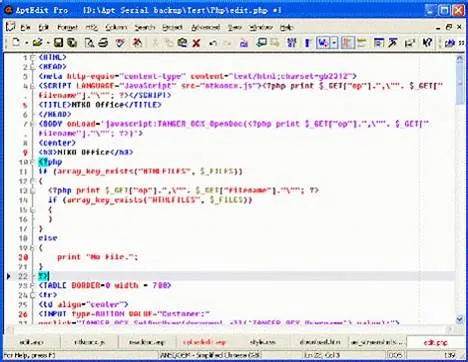Viewport: 468px width, 362px height.
Task: Expand the toolbar overflow chevron
Action: [x=461, y=43]
